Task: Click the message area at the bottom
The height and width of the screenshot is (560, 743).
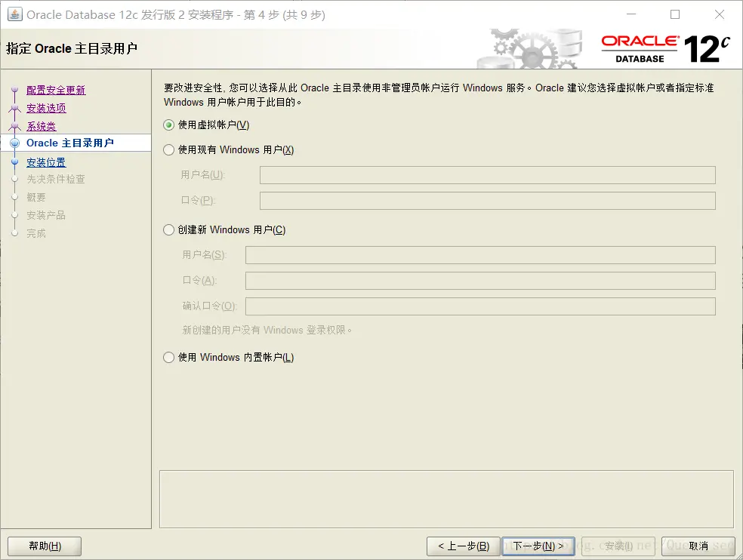Action: 446,500
